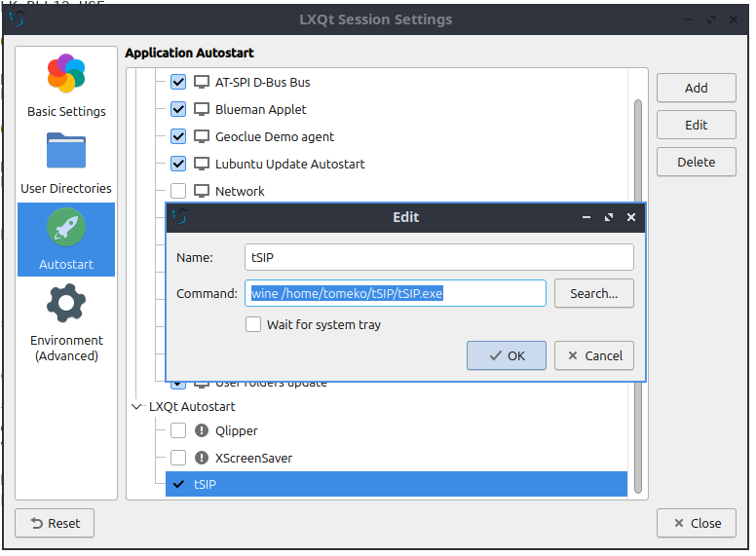Minimize the Edit dialog

(586, 217)
